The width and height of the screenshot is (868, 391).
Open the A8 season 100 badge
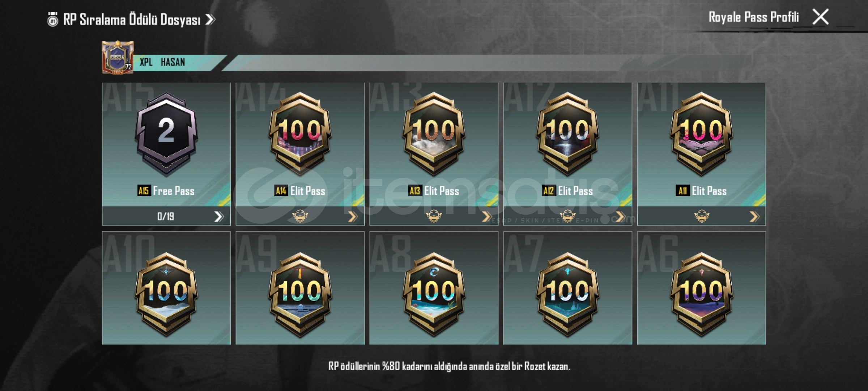click(434, 295)
